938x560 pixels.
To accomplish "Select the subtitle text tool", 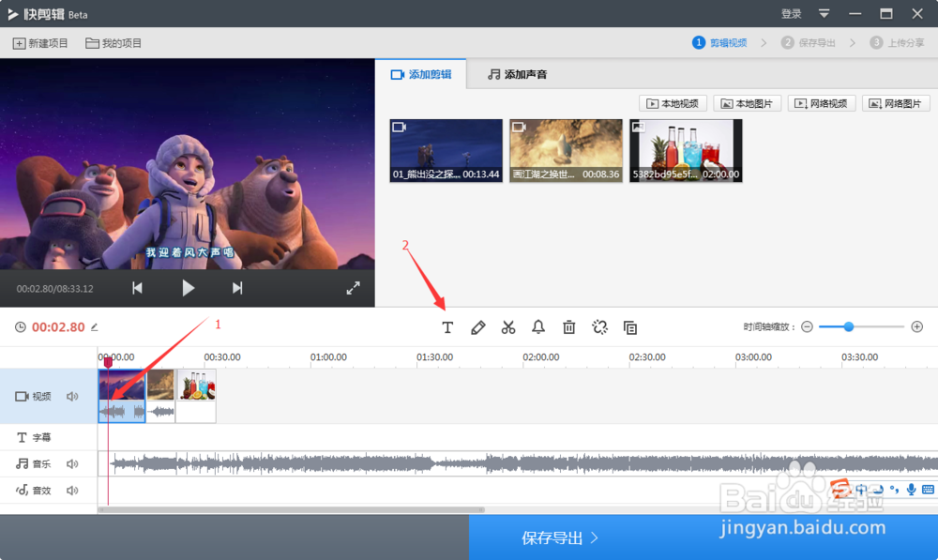I will point(447,327).
